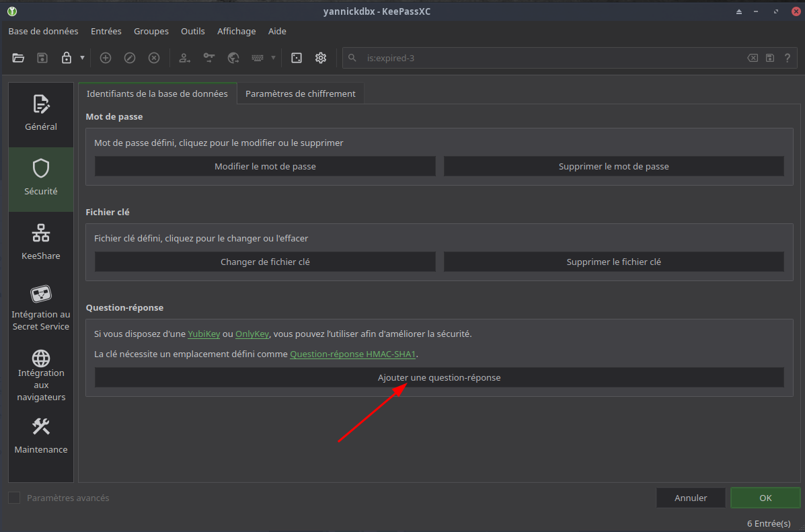
Task: Click Ajouter une question-réponse button
Action: click(x=439, y=377)
